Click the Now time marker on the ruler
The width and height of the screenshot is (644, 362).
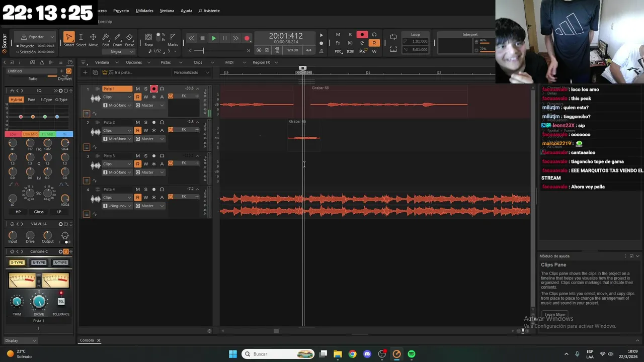[x=302, y=68]
